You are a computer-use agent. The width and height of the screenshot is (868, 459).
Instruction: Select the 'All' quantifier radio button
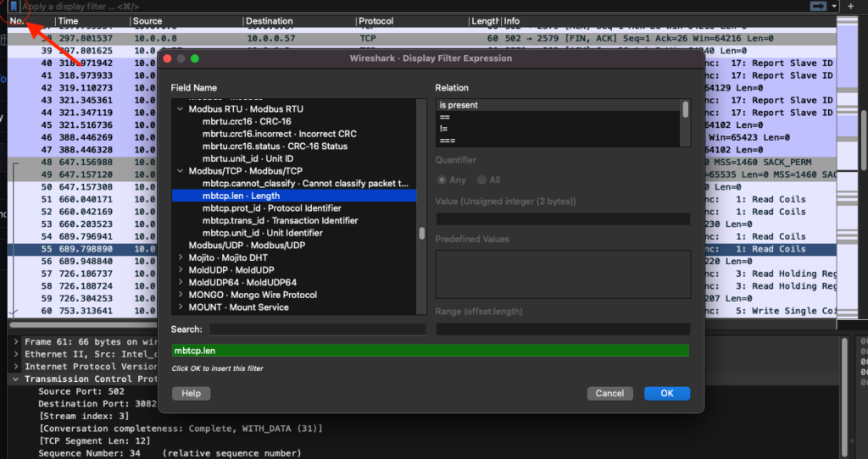tap(481, 180)
